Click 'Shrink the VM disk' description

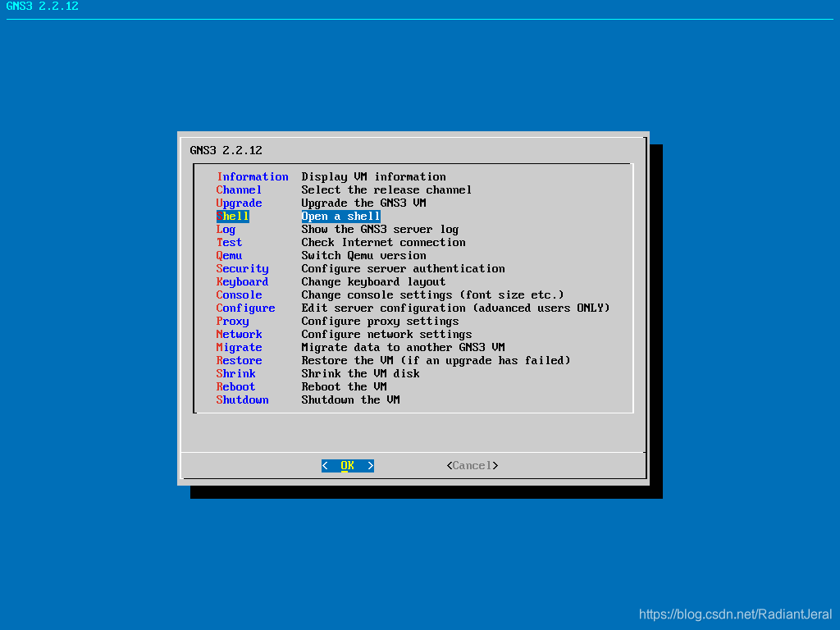point(361,374)
